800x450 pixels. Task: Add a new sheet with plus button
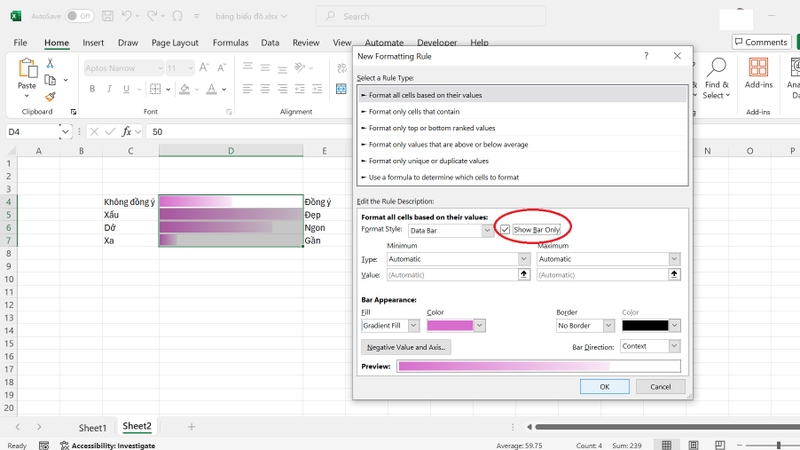[191, 427]
